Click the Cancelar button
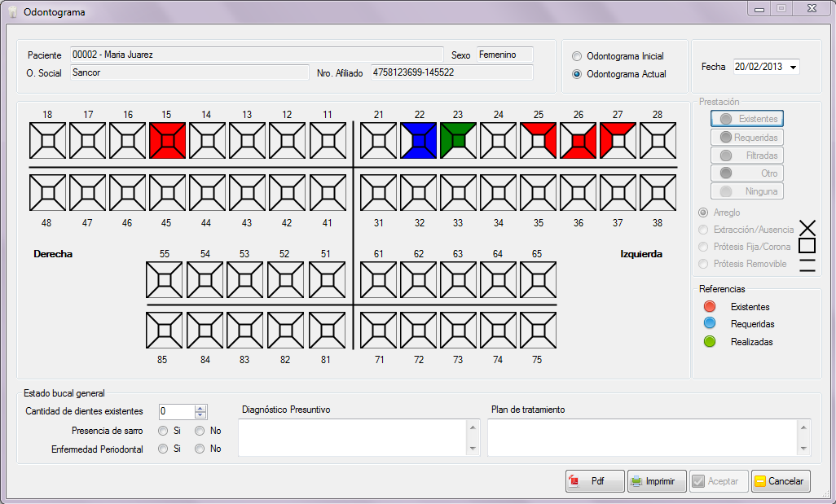Image resolution: width=836 pixels, height=504 pixels. (x=781, y=481)
